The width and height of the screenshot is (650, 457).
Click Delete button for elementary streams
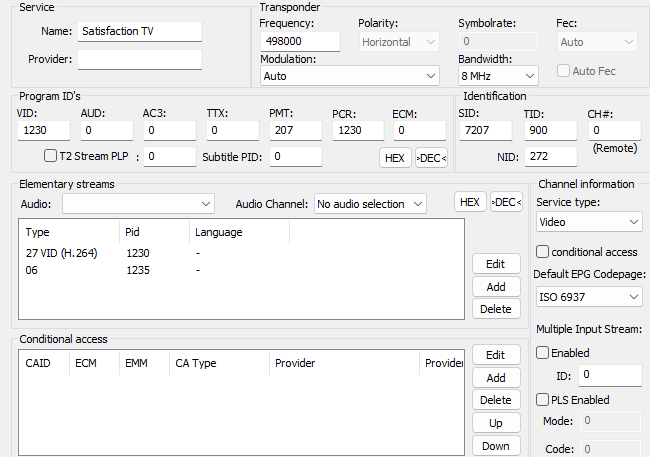click(496, 309)
